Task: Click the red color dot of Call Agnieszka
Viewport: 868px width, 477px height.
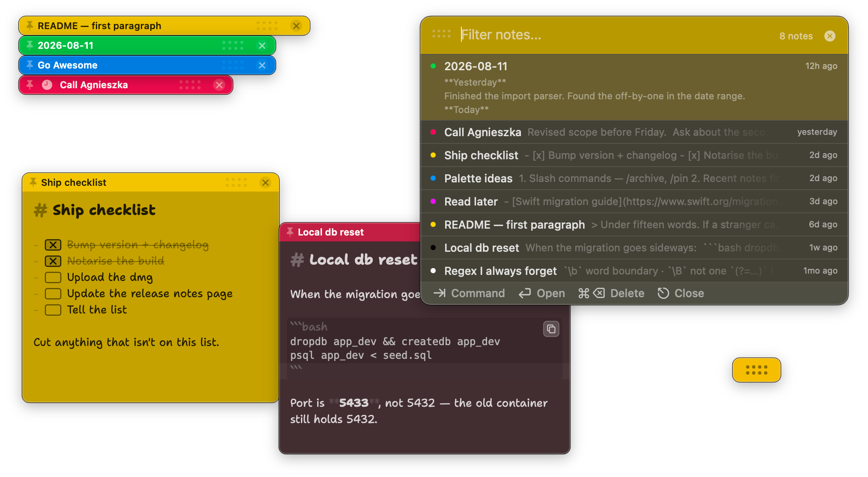Action: point(433,132)
